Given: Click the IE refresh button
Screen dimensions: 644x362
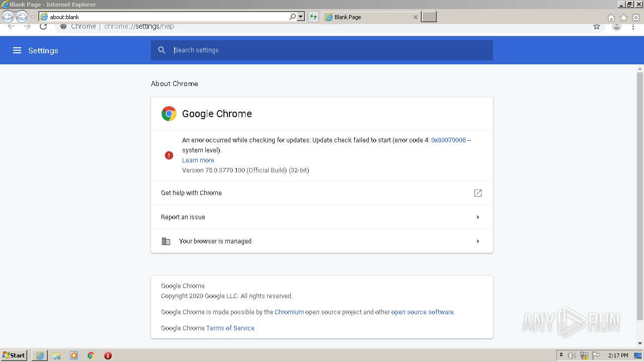Looking at the screenshot, I should tap(313, 17).
